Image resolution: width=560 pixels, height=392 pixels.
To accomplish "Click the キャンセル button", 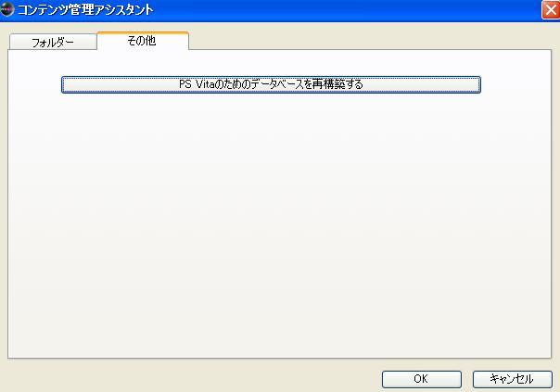I will click(512, 379).
